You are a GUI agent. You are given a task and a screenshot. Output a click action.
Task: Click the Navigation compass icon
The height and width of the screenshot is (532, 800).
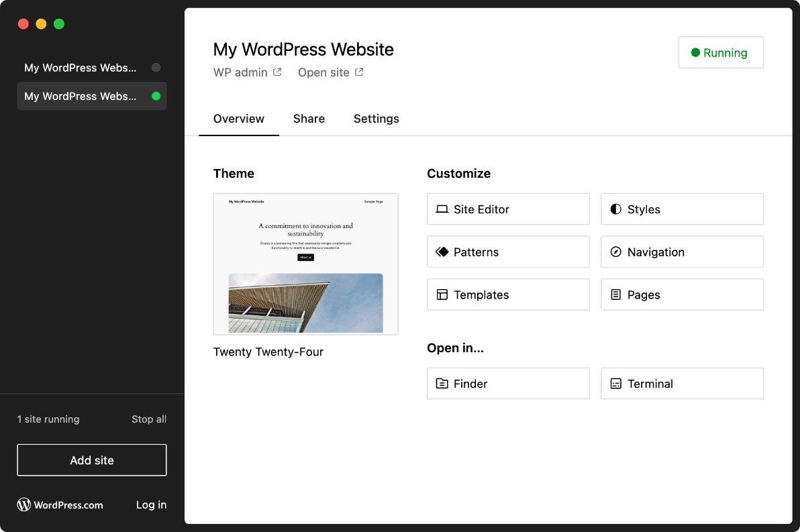616,252
